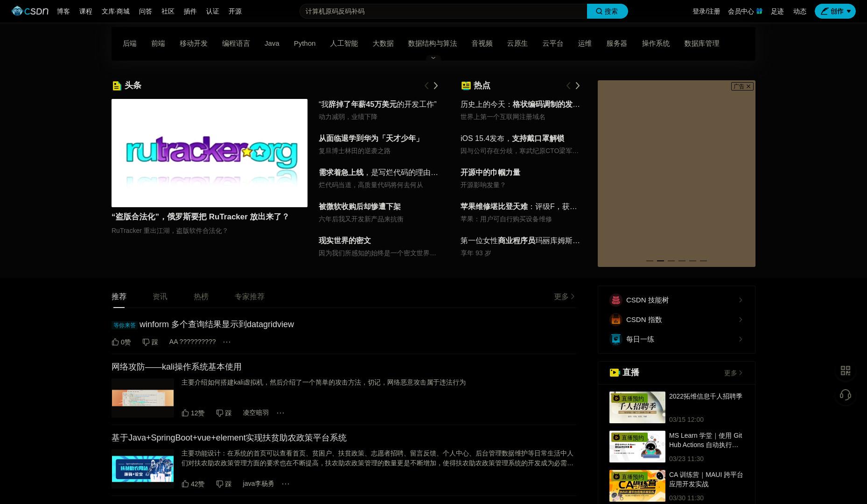Open iOS 15.4发布 hot topic
The height and width of the screenshot is (504, 867).
(512, 139)
